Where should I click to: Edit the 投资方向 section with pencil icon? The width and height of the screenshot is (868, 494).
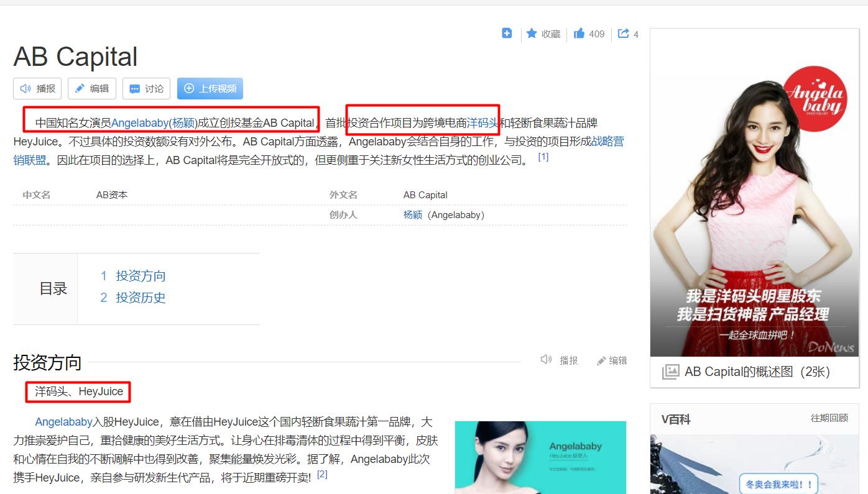(x=612, y=360)
